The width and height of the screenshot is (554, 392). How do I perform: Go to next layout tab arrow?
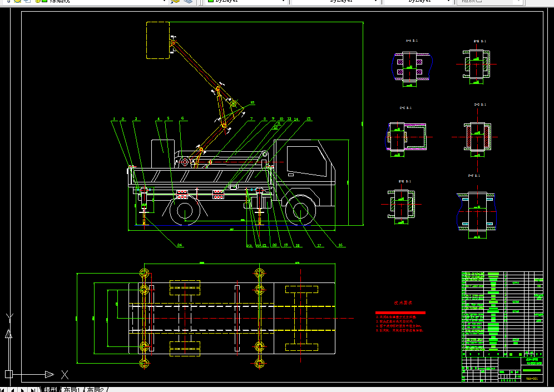click(23, 390)
